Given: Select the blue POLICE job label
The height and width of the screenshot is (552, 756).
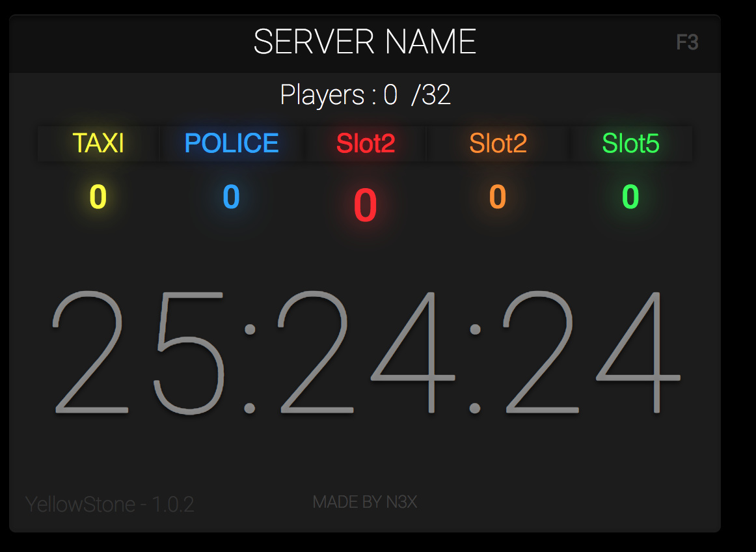Looking at the screenshot, I should pos(232,143).
